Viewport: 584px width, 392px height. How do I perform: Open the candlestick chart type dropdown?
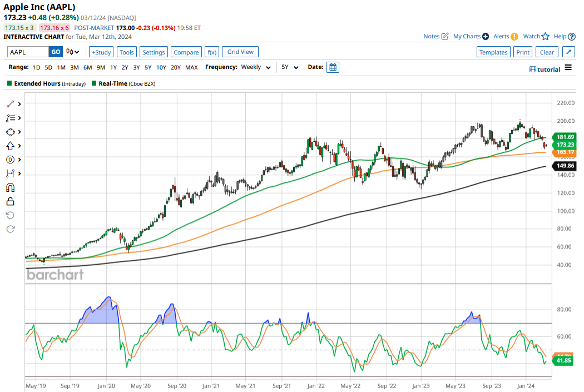pyautogui.click(x=72, y=52)
